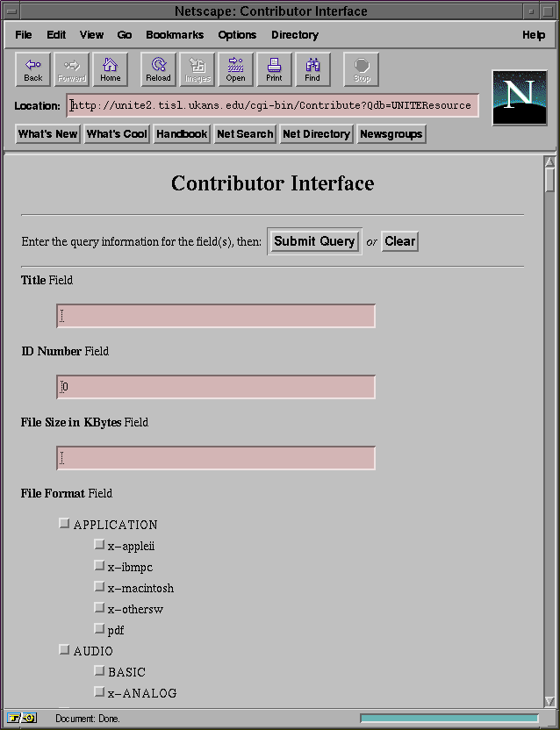
Task: Open the Help menu
Action: [534, 35]
